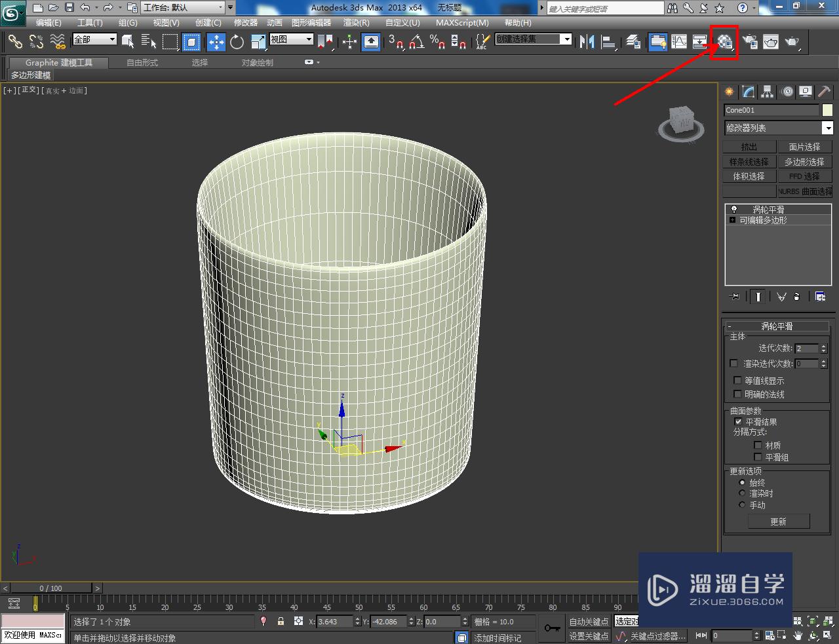Open Edit Named Selection Sets icon
This screenshot has height=644, width=839.
tap(482, 42)
